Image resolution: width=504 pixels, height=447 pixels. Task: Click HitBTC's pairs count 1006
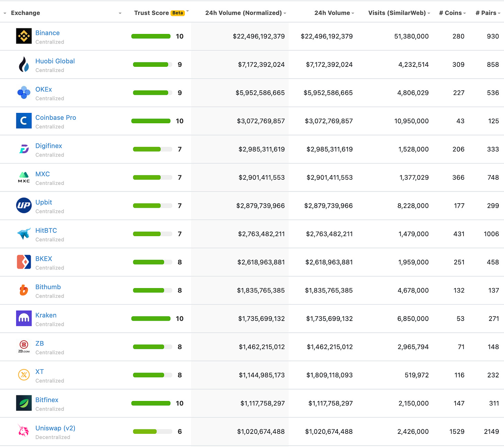[491, 234]
